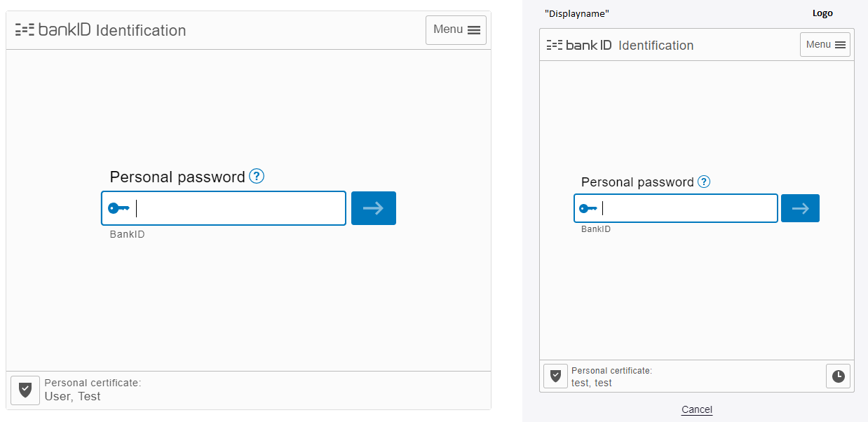Click the clock icon in right panel footer
The image size is (868, 422).
tap(838, 376)
